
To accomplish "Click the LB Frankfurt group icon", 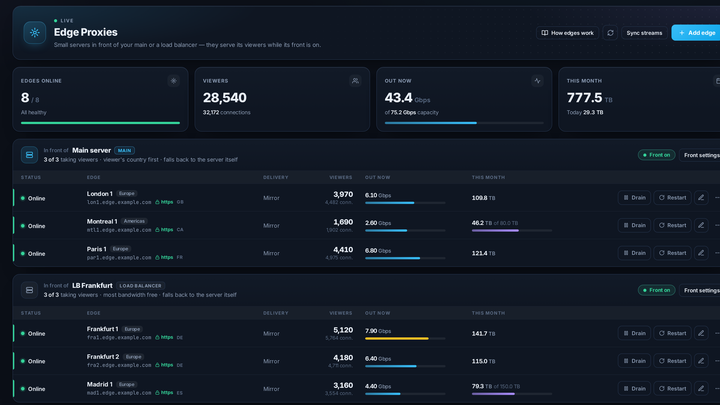I will (29, 290).
